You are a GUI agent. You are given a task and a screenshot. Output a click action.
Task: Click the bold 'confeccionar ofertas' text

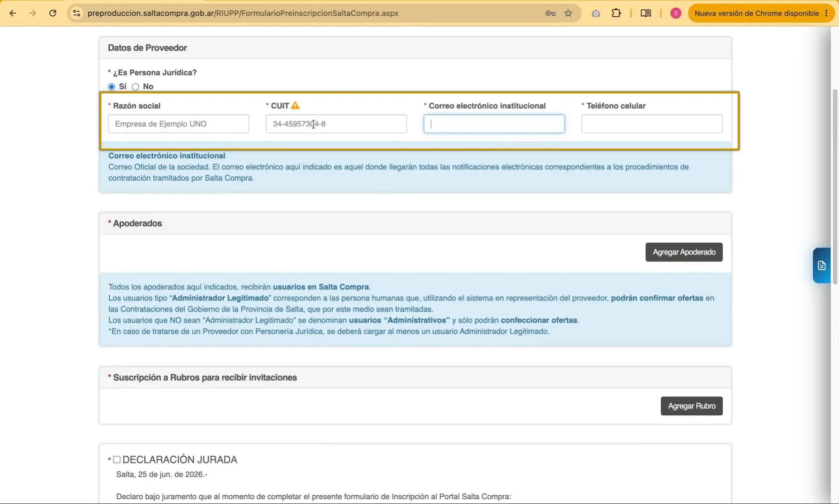[x=539, y=320]
